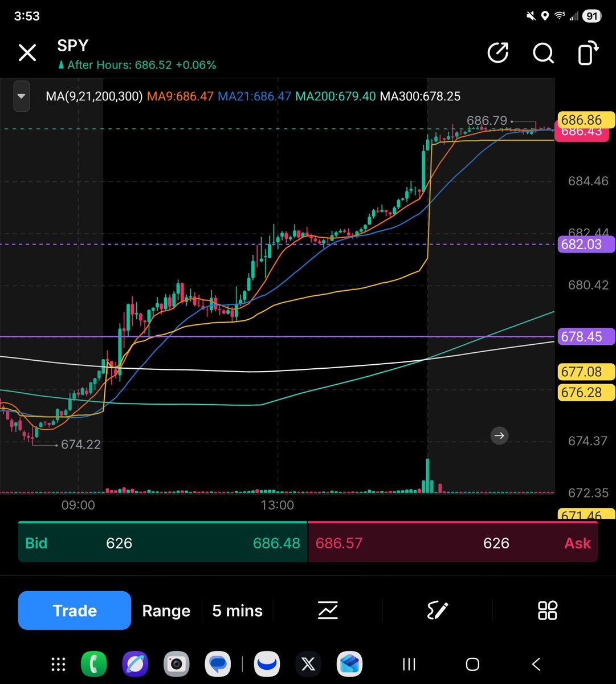Collapse the MA indicator legend dropdown arrow

point(22,96)
